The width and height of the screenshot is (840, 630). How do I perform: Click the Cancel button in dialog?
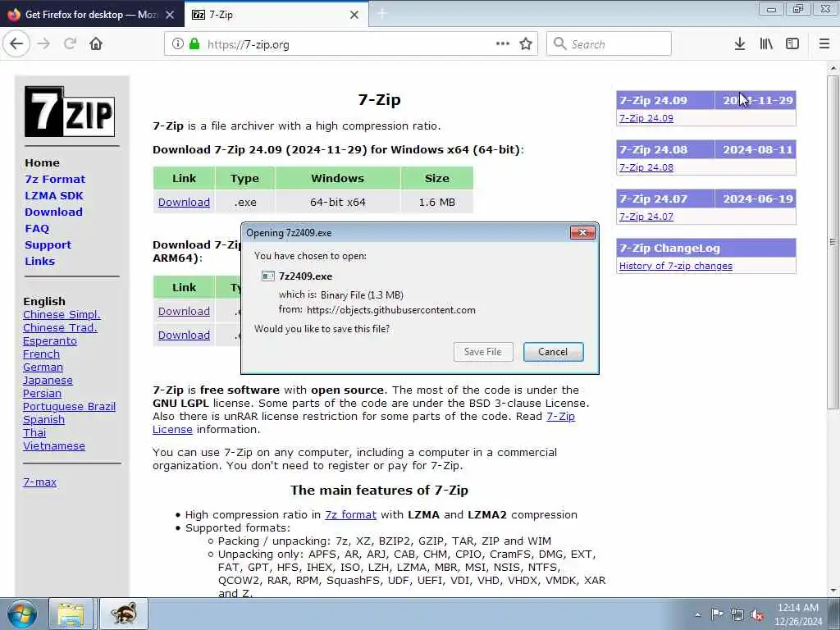tap(554, 352)
